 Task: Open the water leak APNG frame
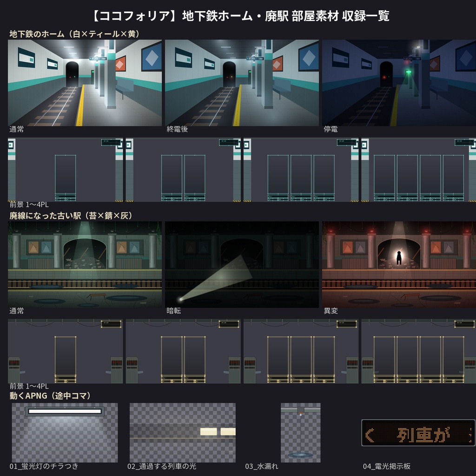pyautogui.click(x=301, y=433)
